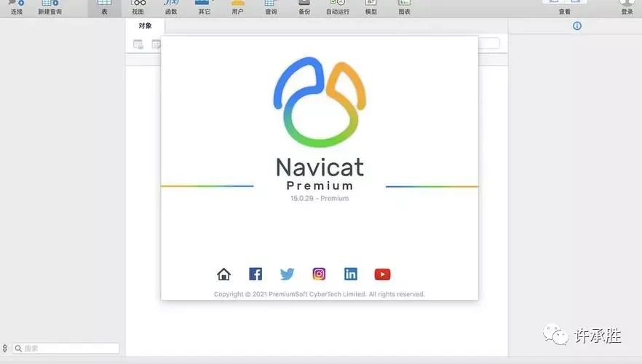
Task: Open Navicat Facebook page icon
Action: coord(255,274)
